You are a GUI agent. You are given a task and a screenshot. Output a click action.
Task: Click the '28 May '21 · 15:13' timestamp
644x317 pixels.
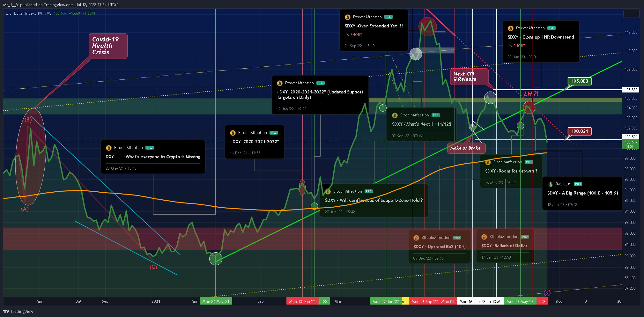pyautogui.click(x=121, y=168)
